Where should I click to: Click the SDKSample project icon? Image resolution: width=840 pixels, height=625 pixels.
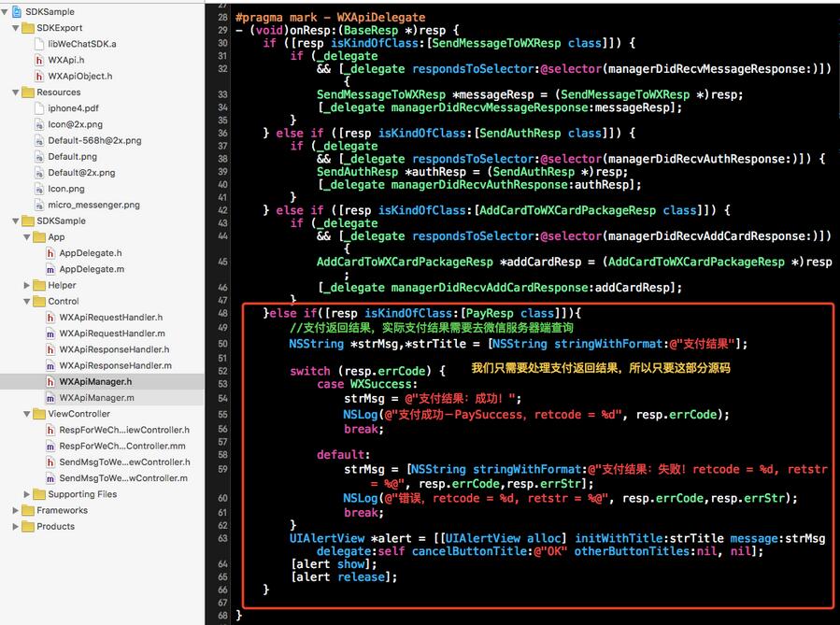(17, 11)
